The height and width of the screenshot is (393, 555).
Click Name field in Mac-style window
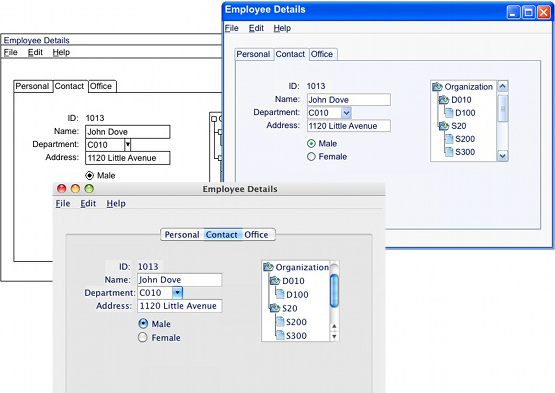(x=180, y=280)
